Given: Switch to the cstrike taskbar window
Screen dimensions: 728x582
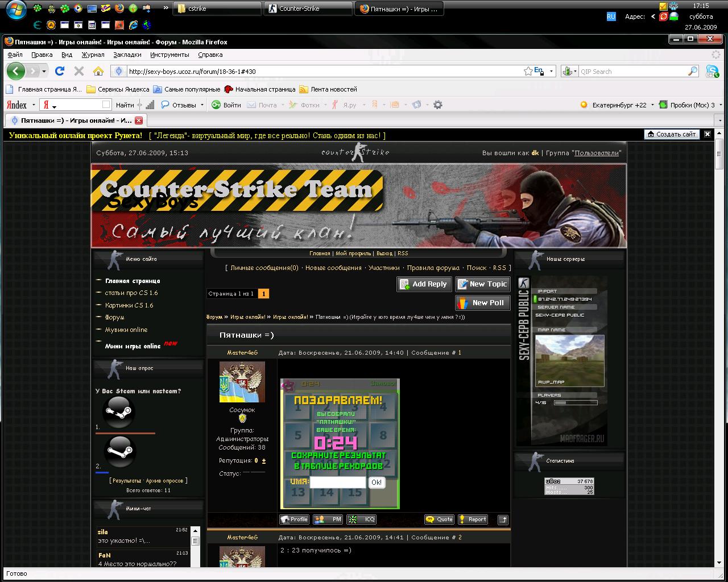Looking at the screenshot, I should [x=216, y=9].
